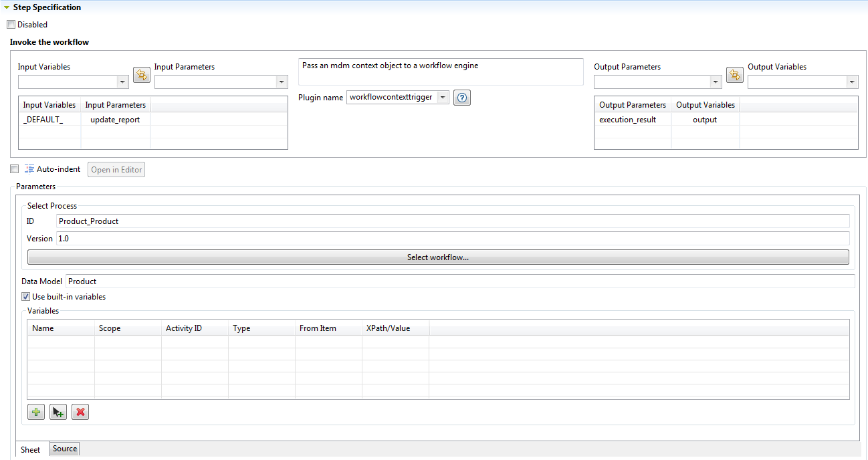Click the red X delete variable button
Image resolution: width=868 pixels, height=460 pixels.
[x=80, y=412]
